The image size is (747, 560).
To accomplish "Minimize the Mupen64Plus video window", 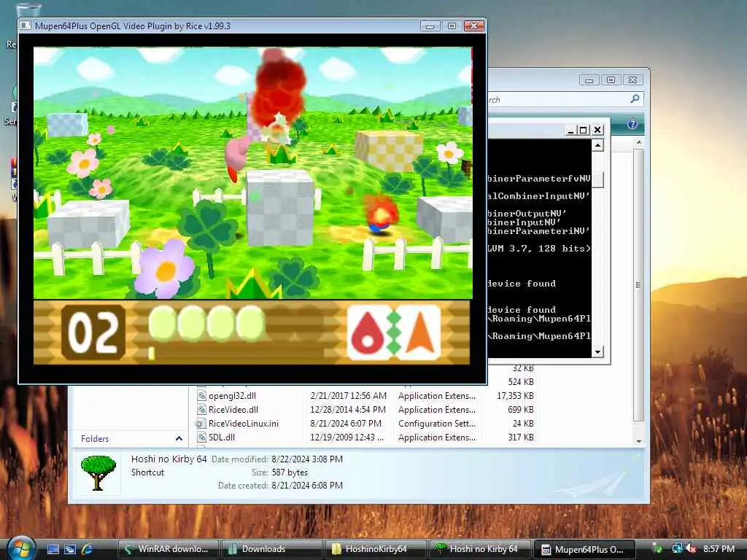I will pyautogui.click(x=430, y=26).
